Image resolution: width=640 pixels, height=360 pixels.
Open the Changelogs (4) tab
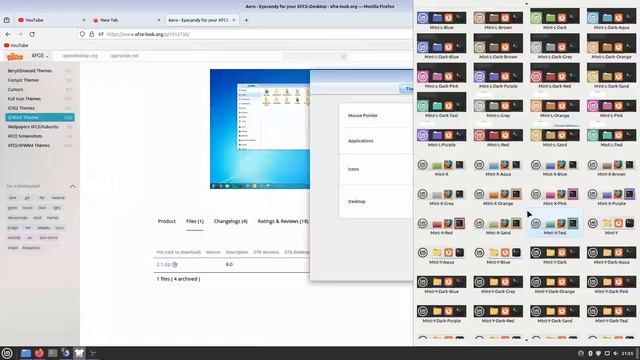231,221
